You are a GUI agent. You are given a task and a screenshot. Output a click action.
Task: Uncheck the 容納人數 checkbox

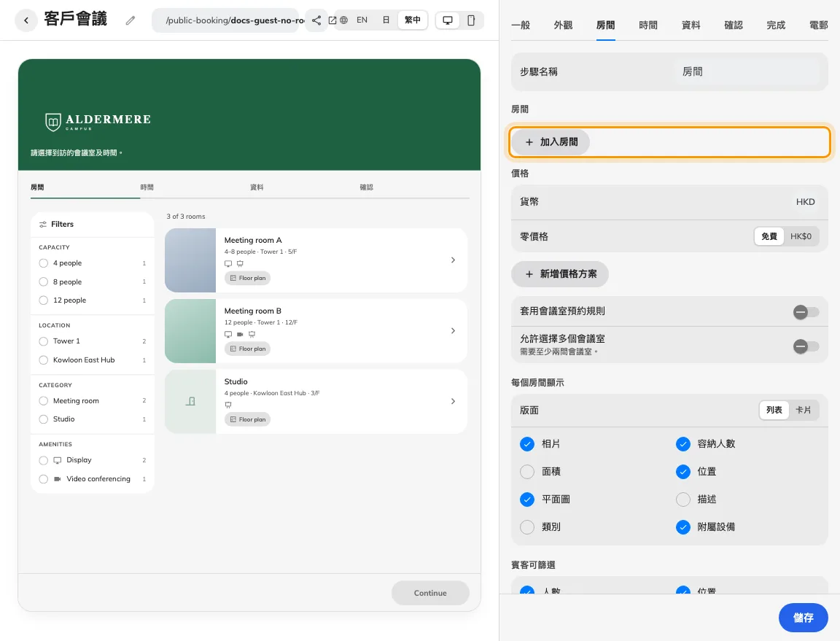click(683, 444)
